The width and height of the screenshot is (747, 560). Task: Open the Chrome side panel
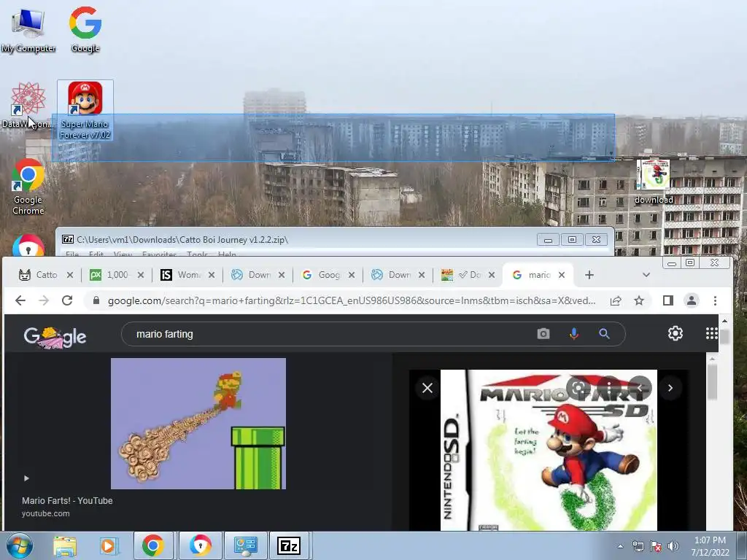click(668, 300)
